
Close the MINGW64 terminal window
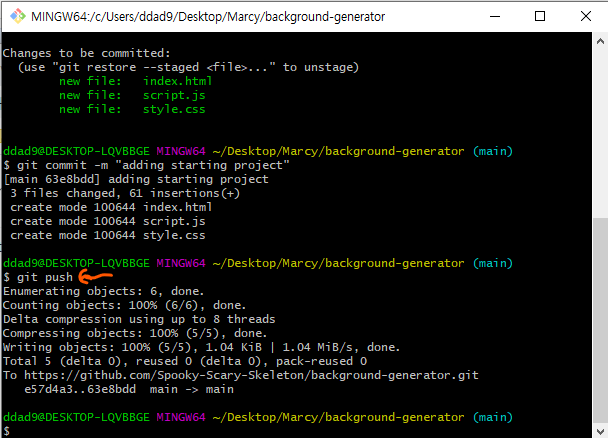[x=586, y=16]
